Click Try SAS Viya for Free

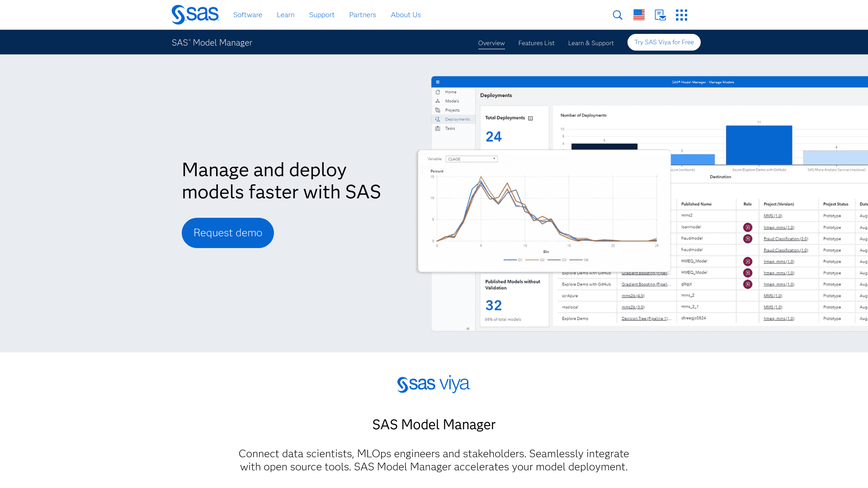click(x=664, y=42)
